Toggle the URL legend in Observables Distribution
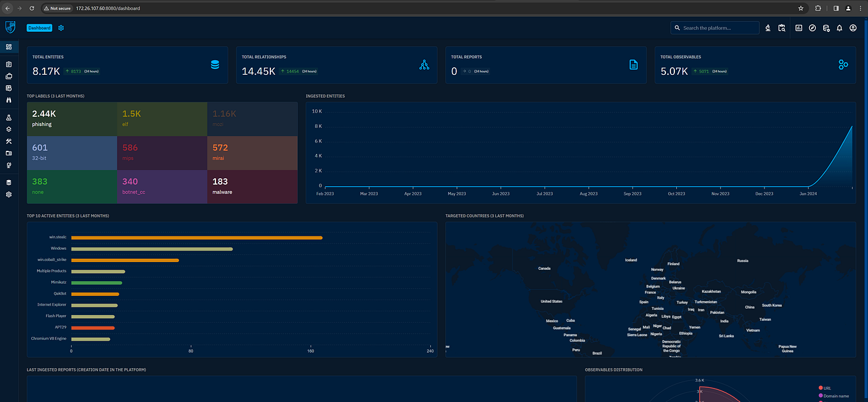 [828, 388]
